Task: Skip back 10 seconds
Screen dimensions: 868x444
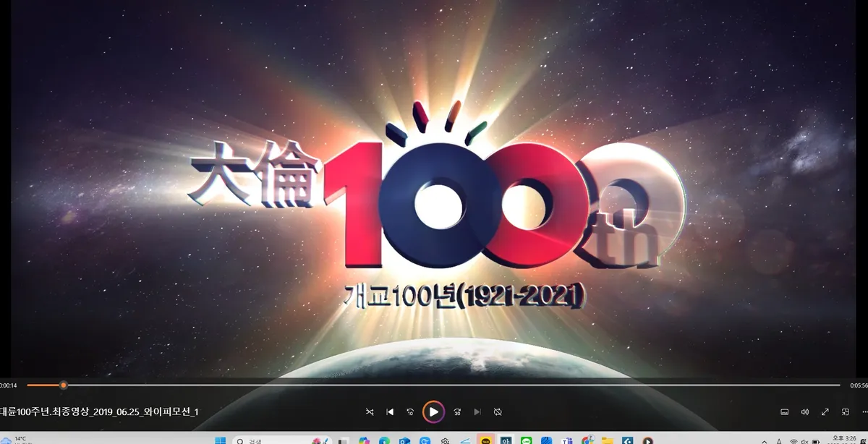Action: (410, 411)
